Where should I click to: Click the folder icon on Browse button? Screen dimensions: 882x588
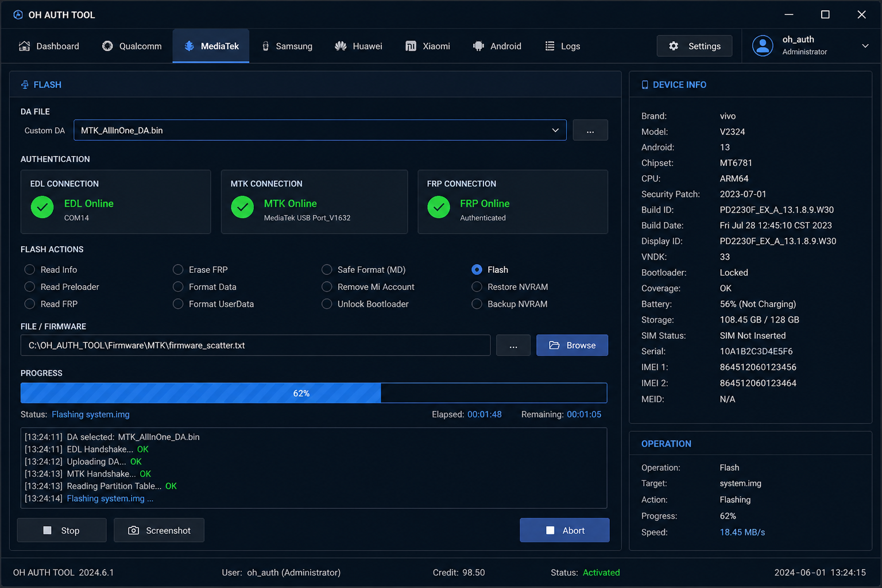554,345
